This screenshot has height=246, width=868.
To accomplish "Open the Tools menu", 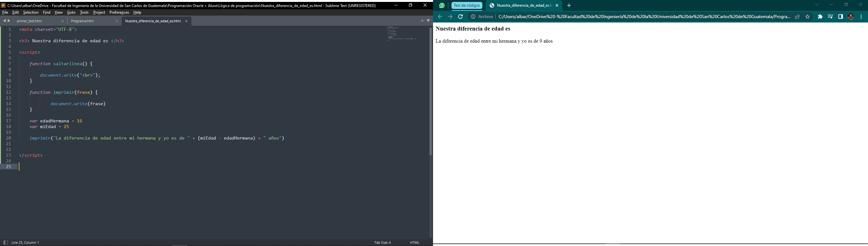I will [x=84, y=12].
